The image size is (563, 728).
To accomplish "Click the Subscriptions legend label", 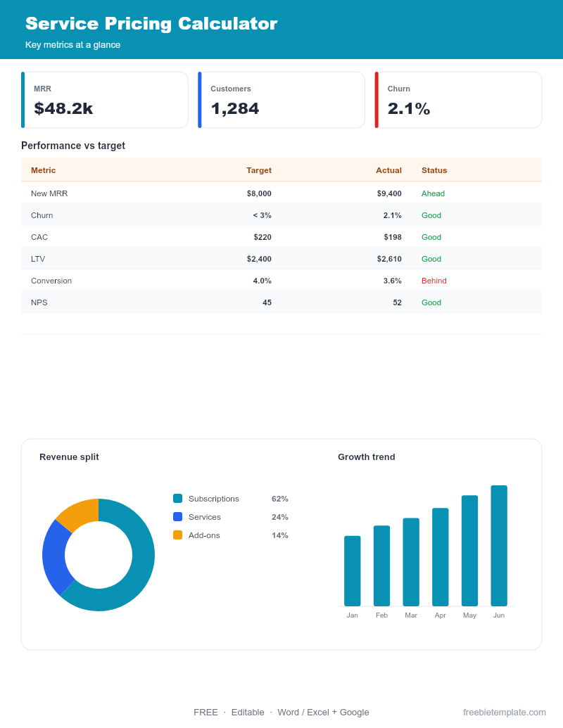I will tap(214, 499).
